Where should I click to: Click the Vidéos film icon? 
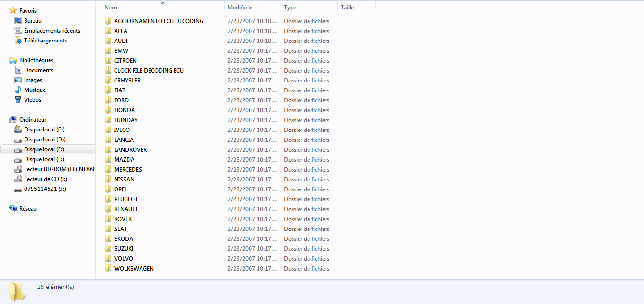18,100
